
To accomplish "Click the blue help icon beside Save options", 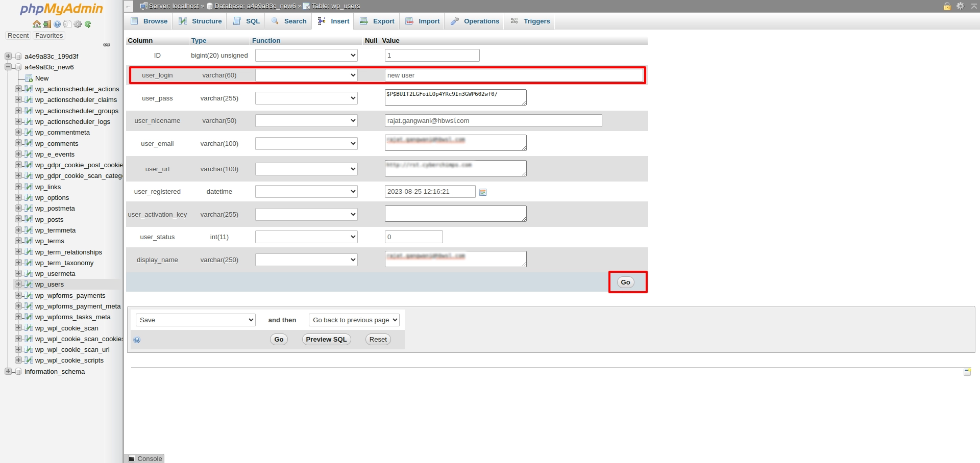I will point(137,340).
